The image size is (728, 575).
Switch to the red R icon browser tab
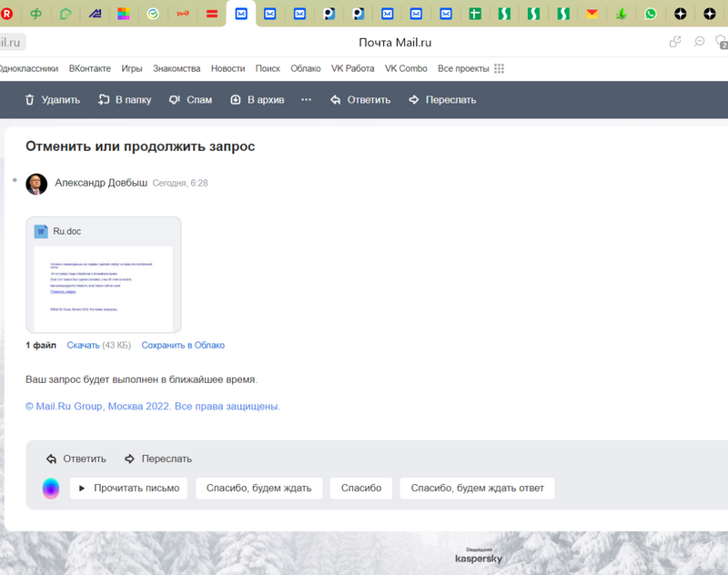(6, 14)
